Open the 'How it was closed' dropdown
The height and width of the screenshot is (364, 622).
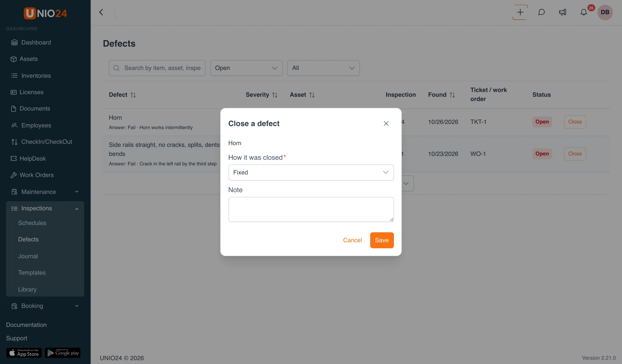pos(311,172)
